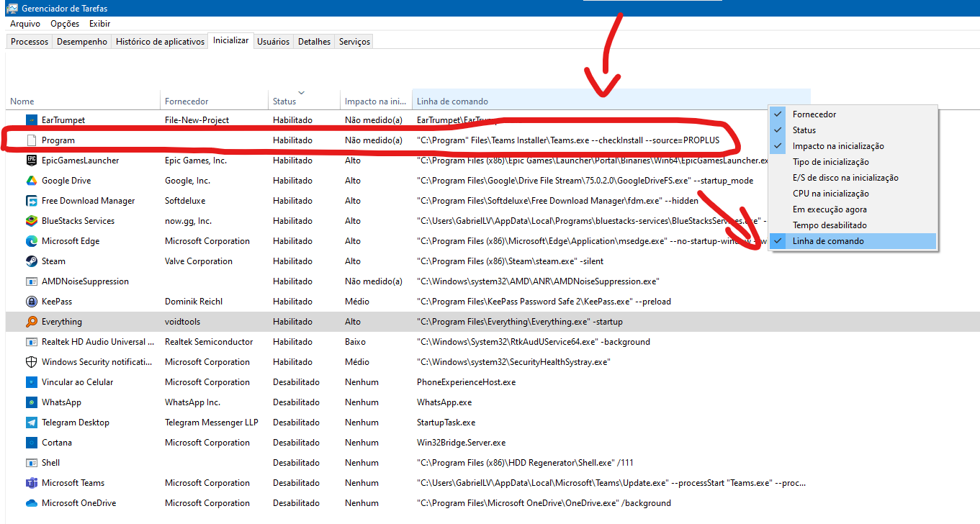Image resolution: width=980 pixels, height=524 pixels.
Task: Click the KeePass padlock icon
Action: tap(31, 302)
